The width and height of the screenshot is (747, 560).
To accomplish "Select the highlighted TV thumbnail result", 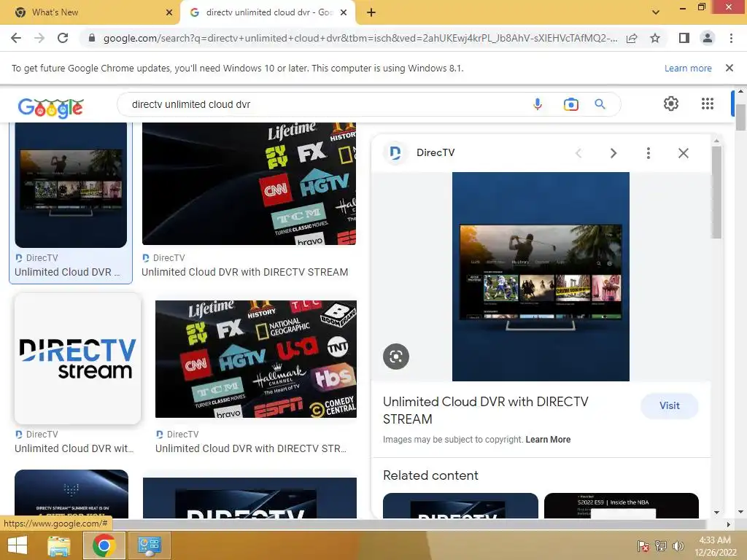I will [71, 185].
